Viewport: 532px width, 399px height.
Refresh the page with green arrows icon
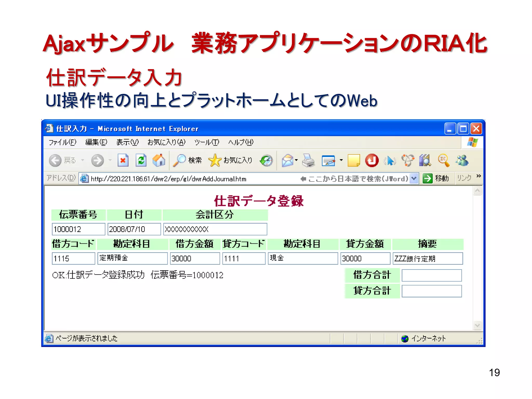point(141,160)
